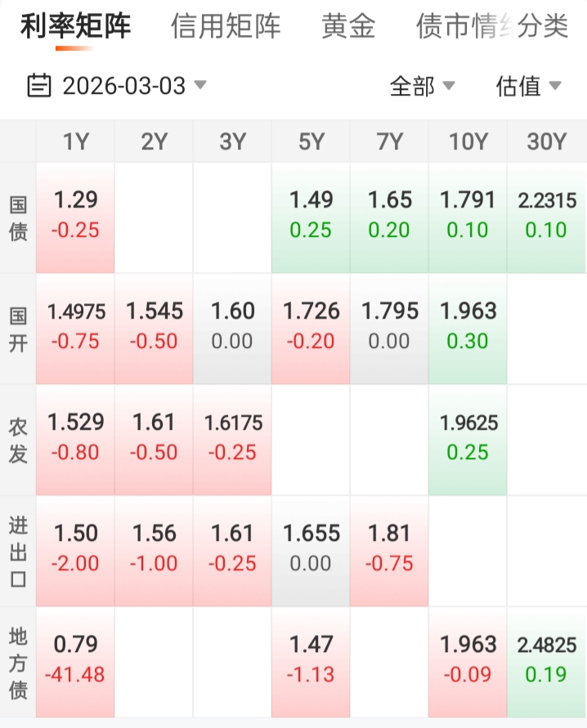Open the 黄金 tab
Image resolution: width=587 pixels, height=728 pixels.
348,27
